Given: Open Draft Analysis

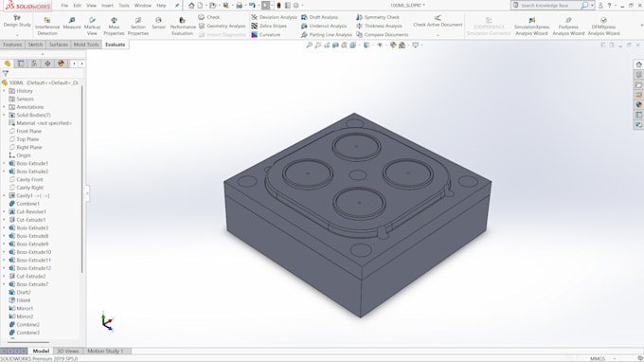Looking at the screenshot, I should [319, 17].
